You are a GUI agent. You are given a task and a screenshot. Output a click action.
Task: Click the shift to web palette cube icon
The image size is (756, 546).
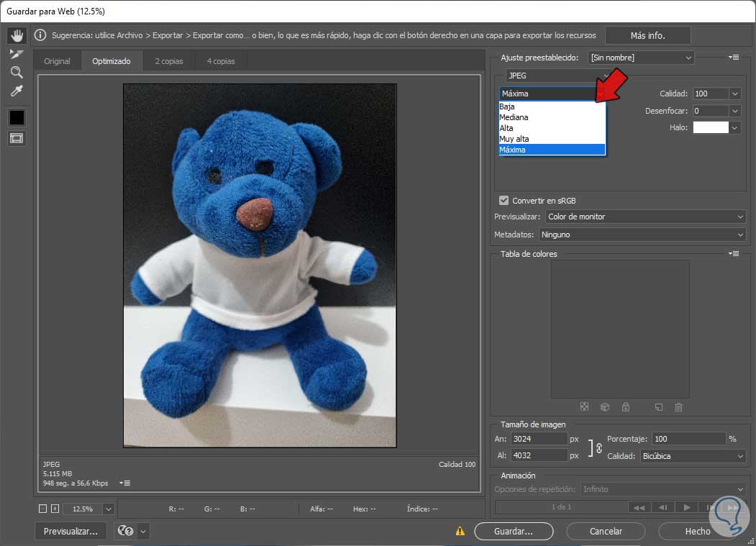605,407
